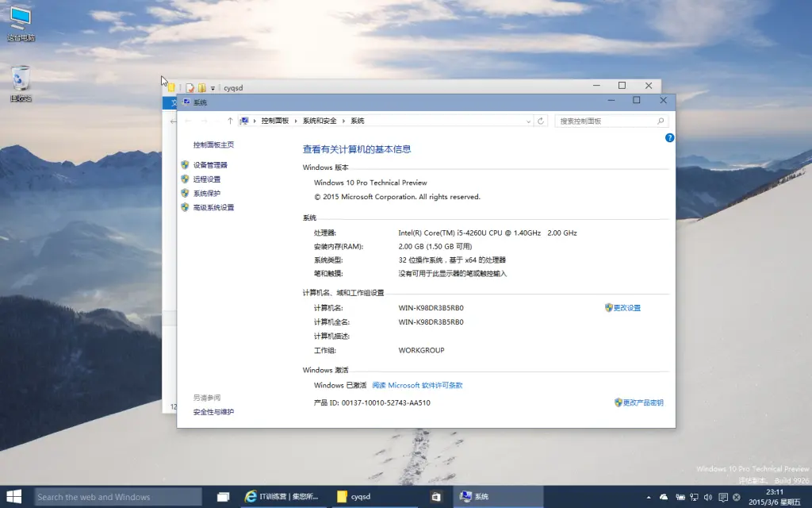Click the forward arrow in System window

tap(204, 121)
